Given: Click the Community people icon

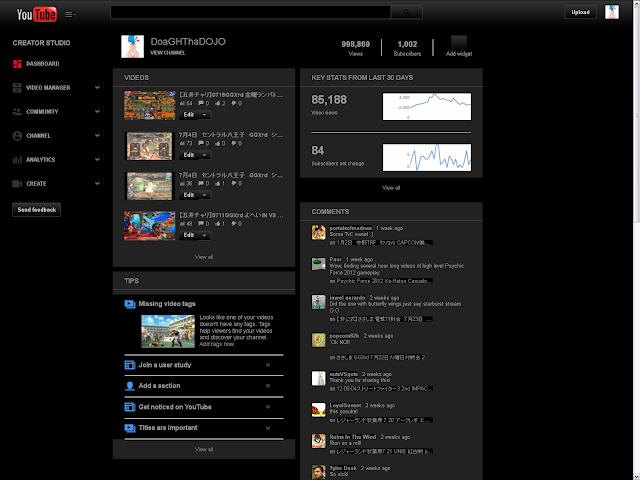Looking at the screenshot, I should pyautogui.click(x=17, y=111).
